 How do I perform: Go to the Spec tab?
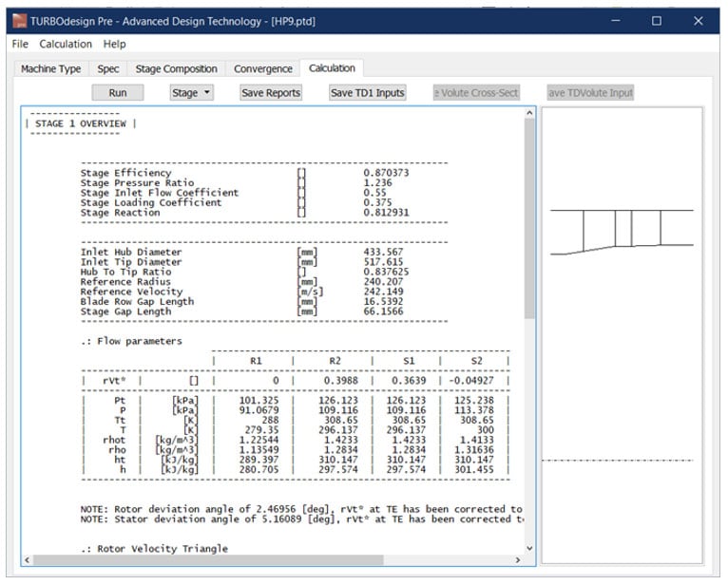pyautogui.click(x=107, y=69)
